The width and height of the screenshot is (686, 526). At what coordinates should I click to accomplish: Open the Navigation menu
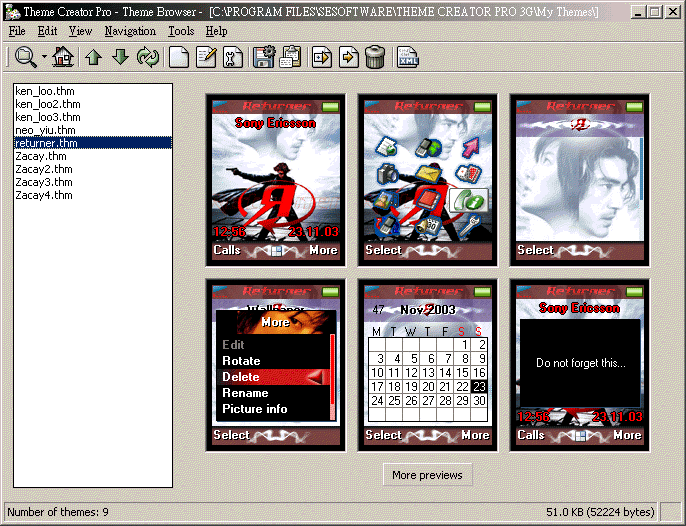(x=130, y=31)
